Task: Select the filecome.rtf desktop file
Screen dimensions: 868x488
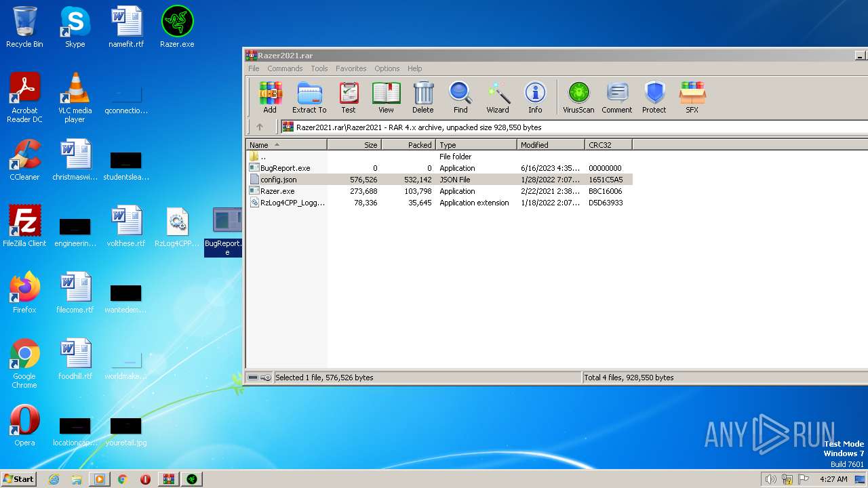Action: [75, 293]
